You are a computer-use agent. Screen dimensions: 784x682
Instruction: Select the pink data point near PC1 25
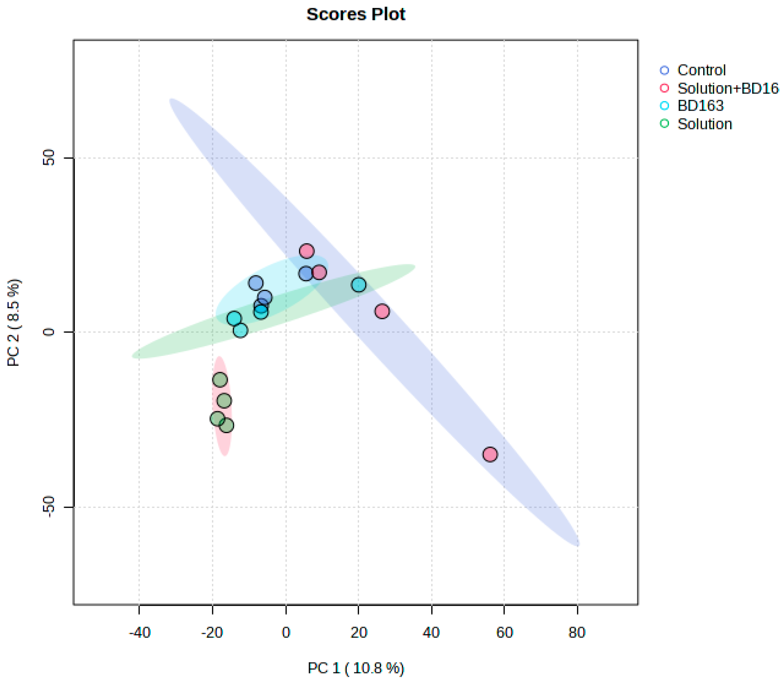(382, 311)
